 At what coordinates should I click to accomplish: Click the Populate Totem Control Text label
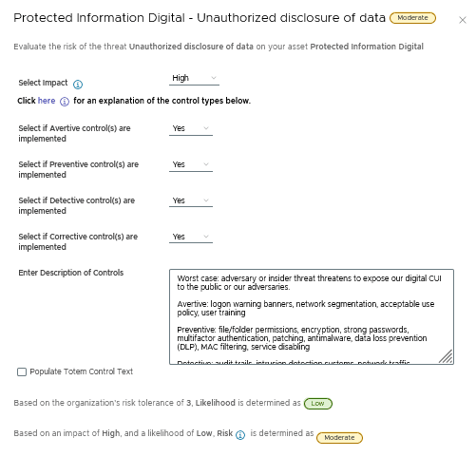(82, 371)
